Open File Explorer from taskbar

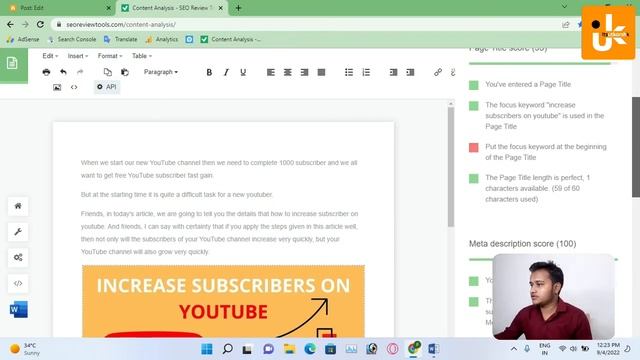tap(289, 349)
